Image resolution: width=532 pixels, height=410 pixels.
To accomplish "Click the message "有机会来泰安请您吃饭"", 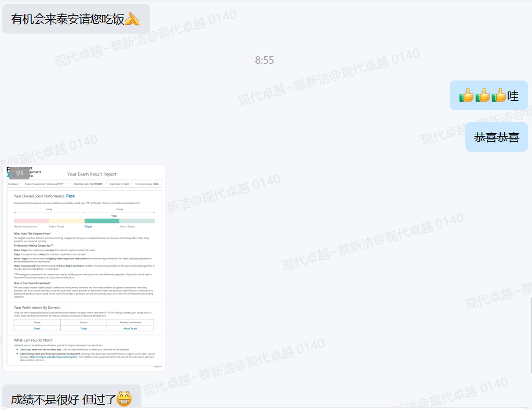I will 76,19.
